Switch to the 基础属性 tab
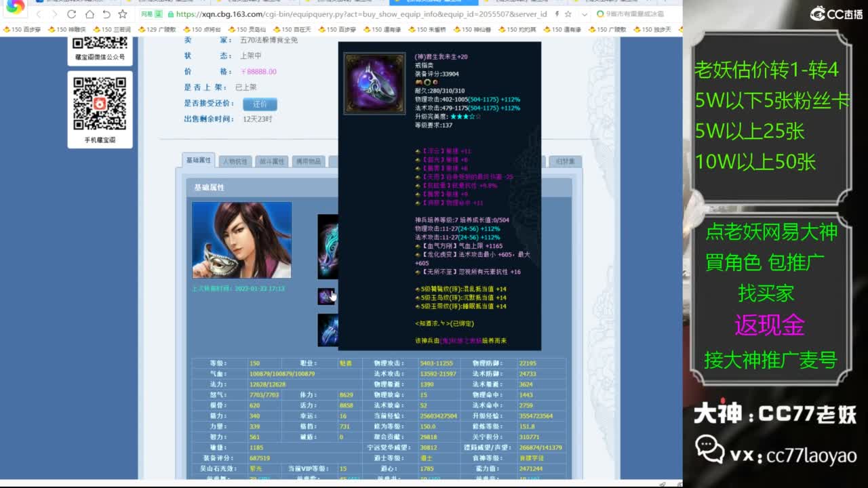The height and width of the screenshot is (488, 868). coord(198,161)
